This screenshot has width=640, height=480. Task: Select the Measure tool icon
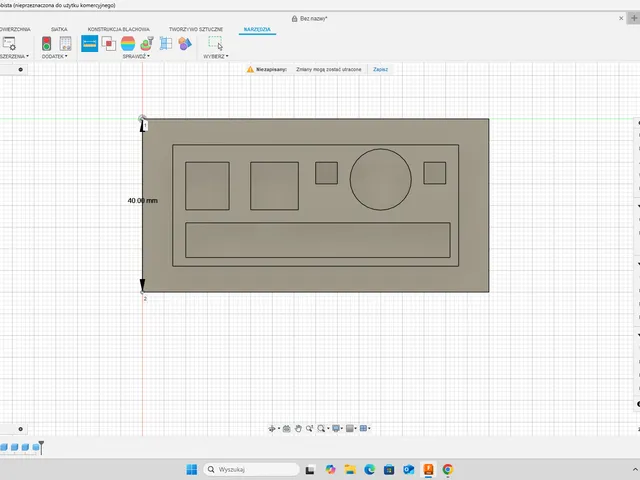[89, 43]
